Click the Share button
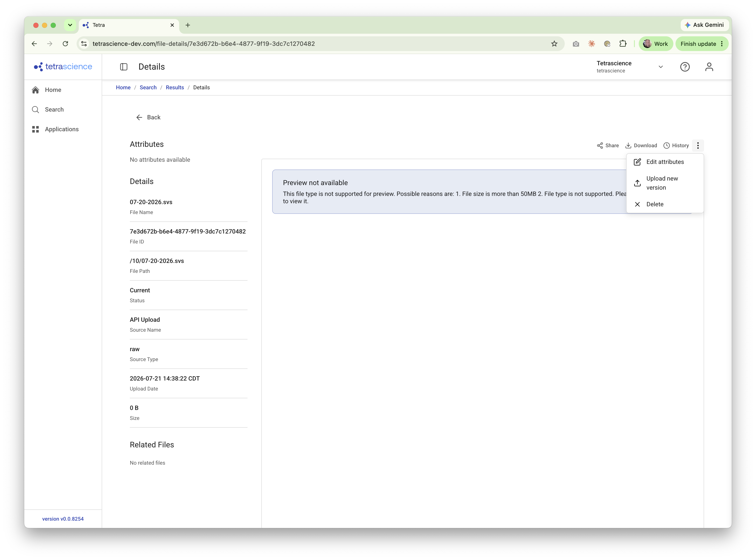The image size is (756, 560). tap(608, 146)
